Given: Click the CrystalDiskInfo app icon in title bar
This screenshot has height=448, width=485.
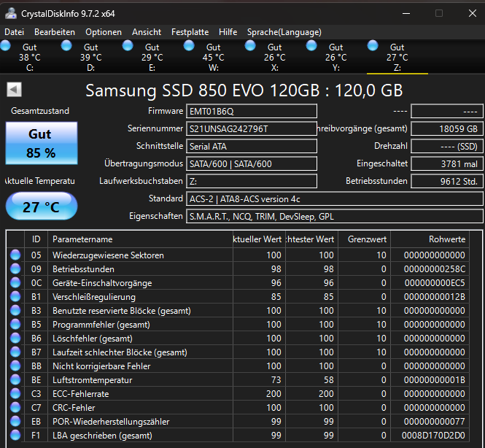Looking at the screenshot, I should click(x=11, y=13).
